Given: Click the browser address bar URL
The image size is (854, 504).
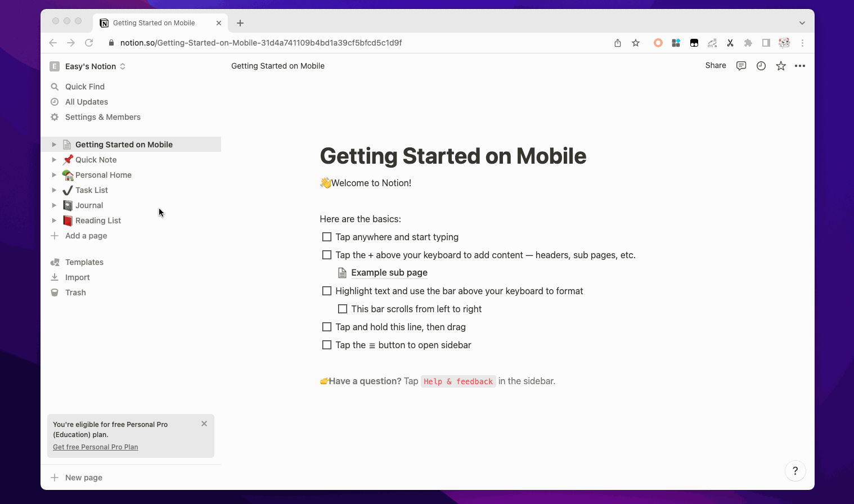Looking at the screenshot, I should 261,43.
